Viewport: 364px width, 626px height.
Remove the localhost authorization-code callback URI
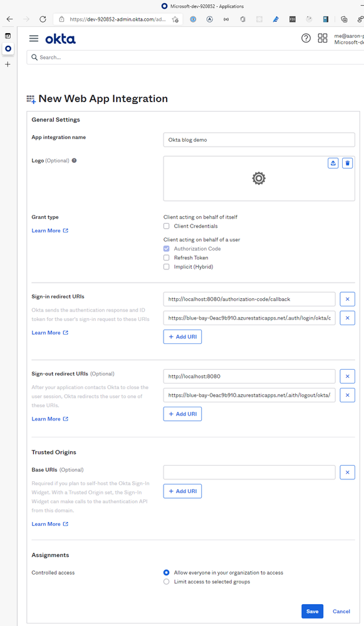tap(347, 299)
